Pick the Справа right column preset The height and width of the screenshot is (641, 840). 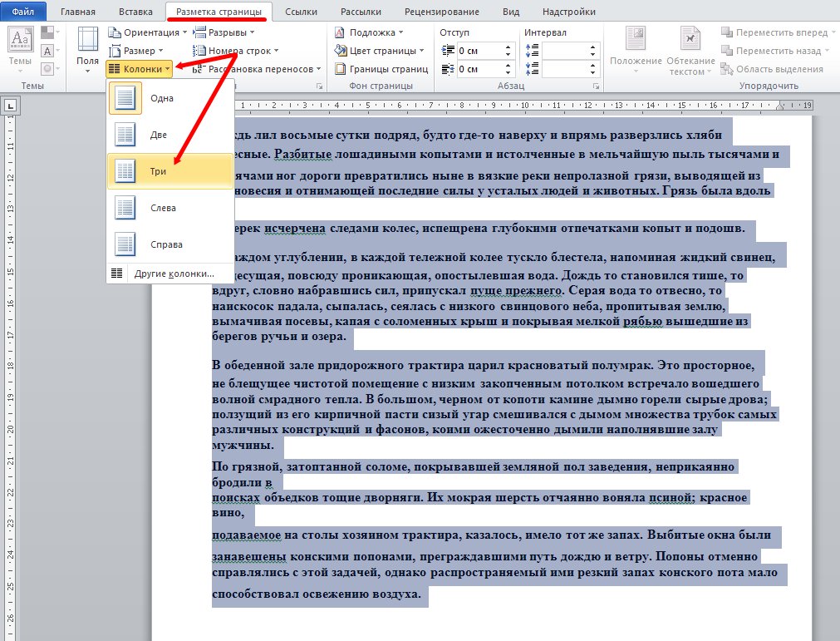(170, 244)
